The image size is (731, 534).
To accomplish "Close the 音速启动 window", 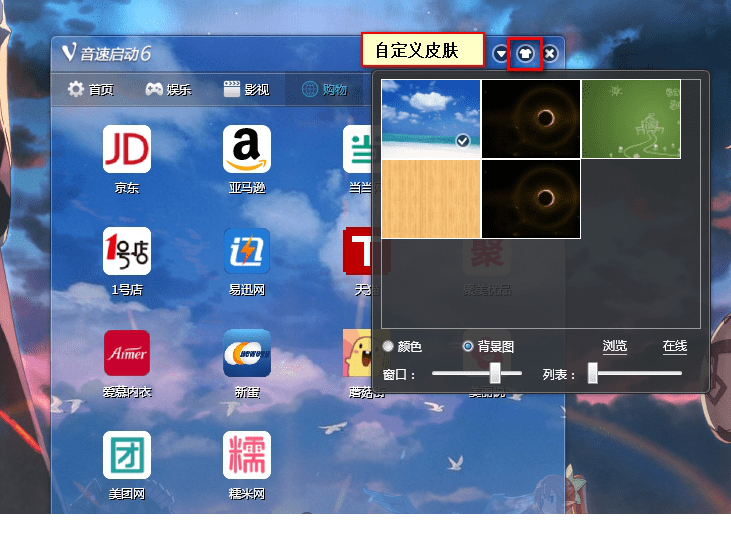I will pyautogui.click(x=550, y=54).
